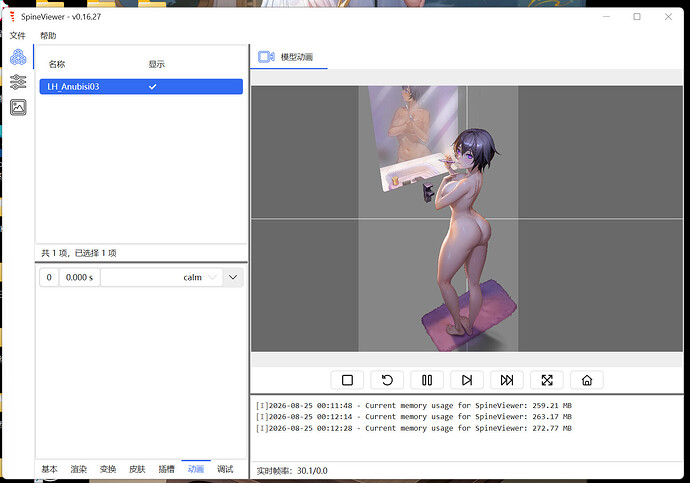Toggle display checkmark for LH_Anubisi03
Screen dimensions: 690x483
(153, 87)
